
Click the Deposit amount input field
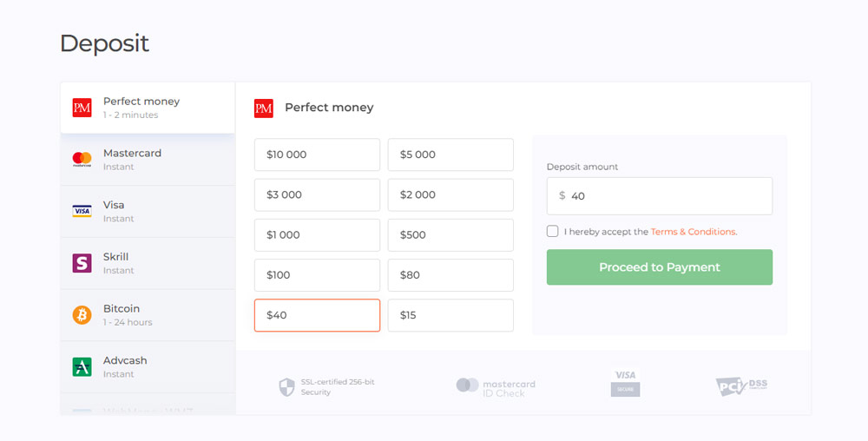click(660, 196)
